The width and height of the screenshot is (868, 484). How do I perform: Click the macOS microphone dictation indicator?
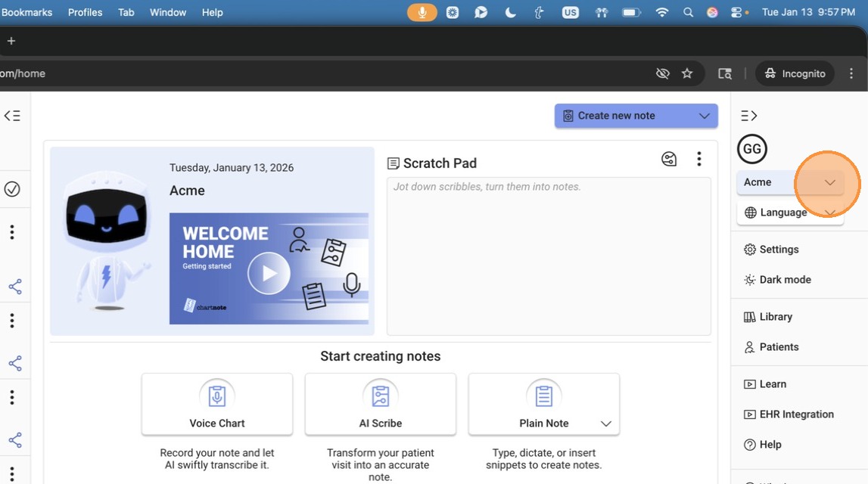click(422, 12)
